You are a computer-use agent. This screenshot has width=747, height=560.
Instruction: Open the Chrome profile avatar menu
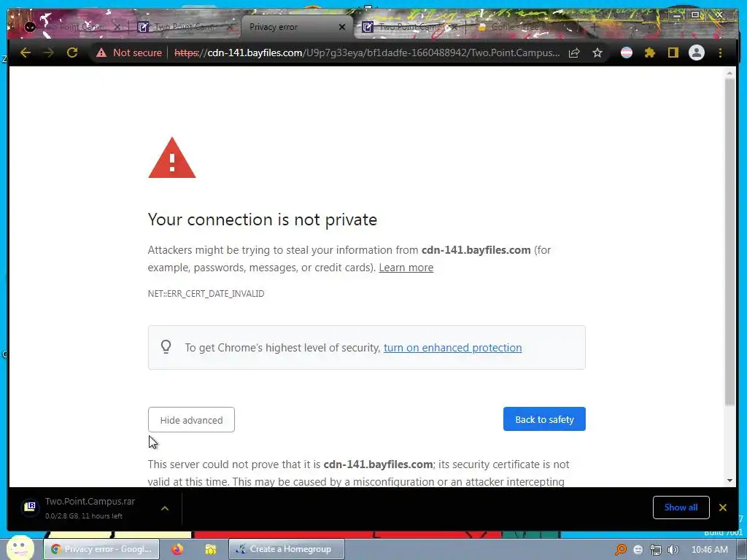(x=697, y=52)
